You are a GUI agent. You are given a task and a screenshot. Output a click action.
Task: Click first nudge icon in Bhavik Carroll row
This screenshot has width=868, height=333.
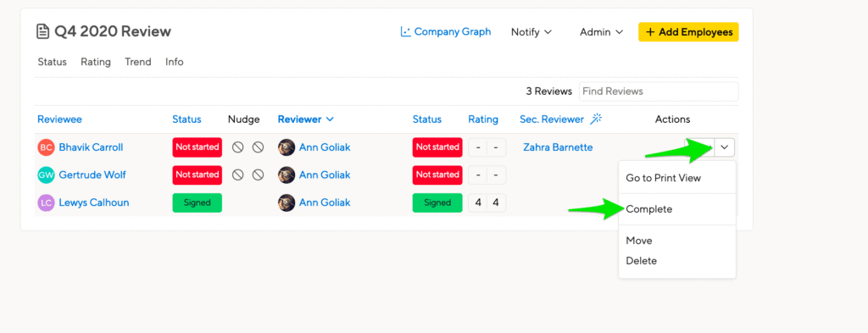238,147
